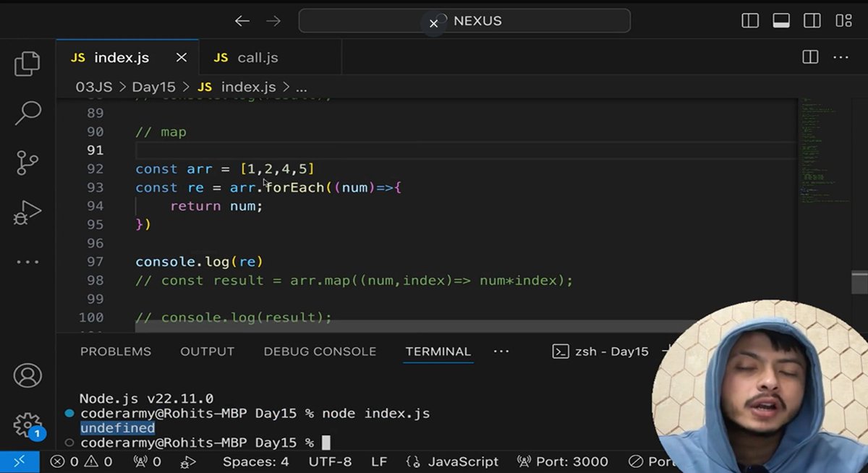This screenshot has width=868, height=473.
Task: Click 'forEach' in line 93
Action: pos(294,187)
